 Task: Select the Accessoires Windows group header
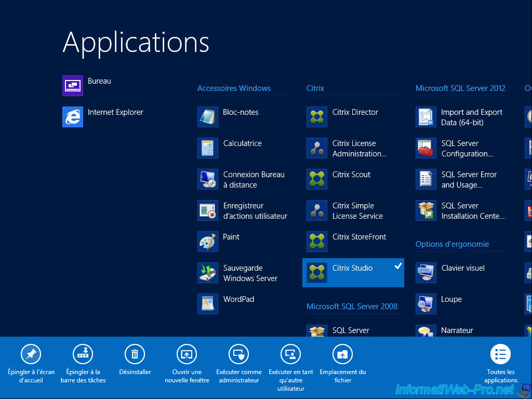[x=234, y=88]
